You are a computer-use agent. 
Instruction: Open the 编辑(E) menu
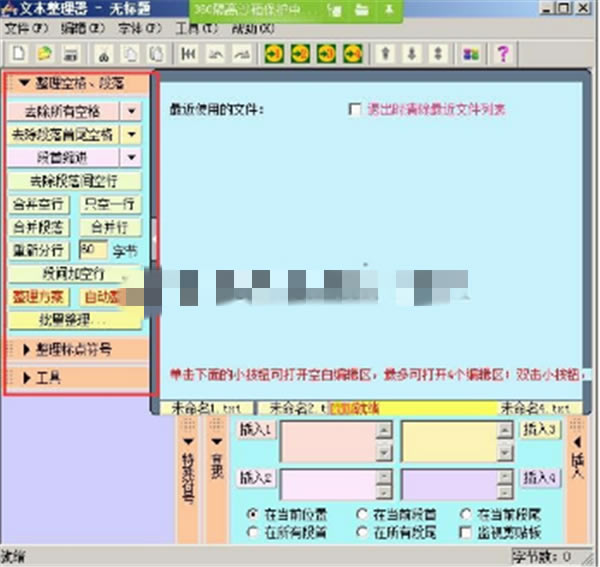point(83,28)
